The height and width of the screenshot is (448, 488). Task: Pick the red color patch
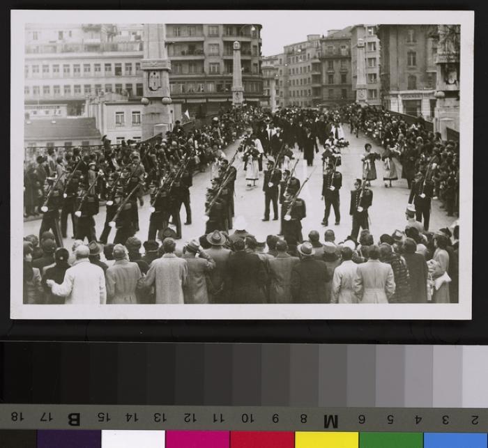262,439
